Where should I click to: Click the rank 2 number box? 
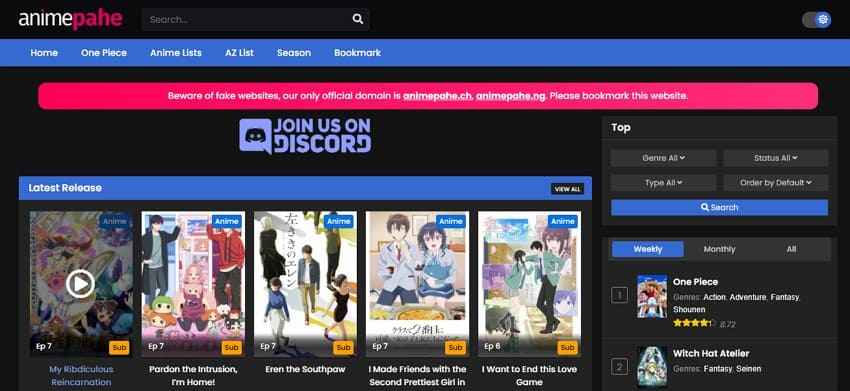[x=620, y=367]
